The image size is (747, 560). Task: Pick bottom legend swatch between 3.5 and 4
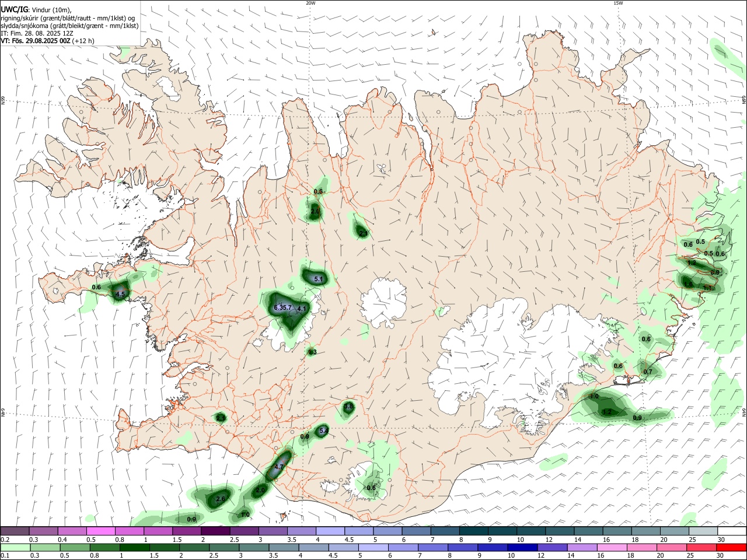[285, 547]
